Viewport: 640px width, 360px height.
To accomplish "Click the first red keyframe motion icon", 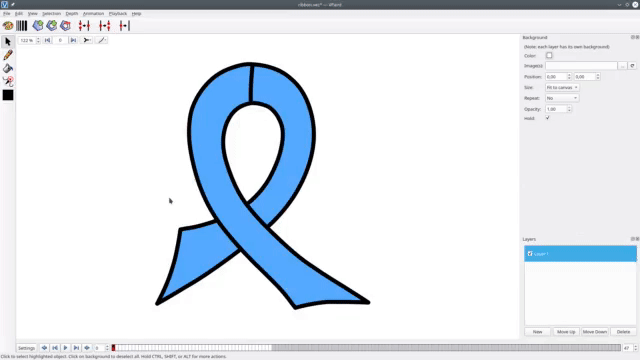I will pos(84,26).
